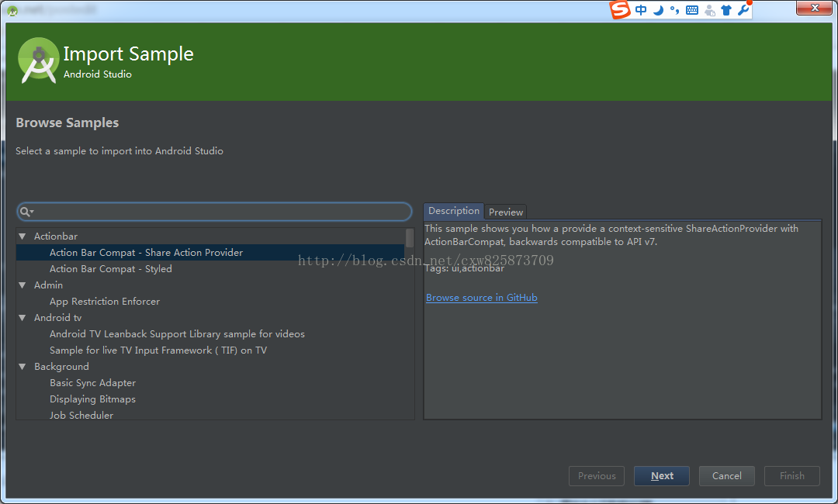This screenshot has width=838, height=504.
Task: Focus the sample search field
Action: (x=214, y=212)
